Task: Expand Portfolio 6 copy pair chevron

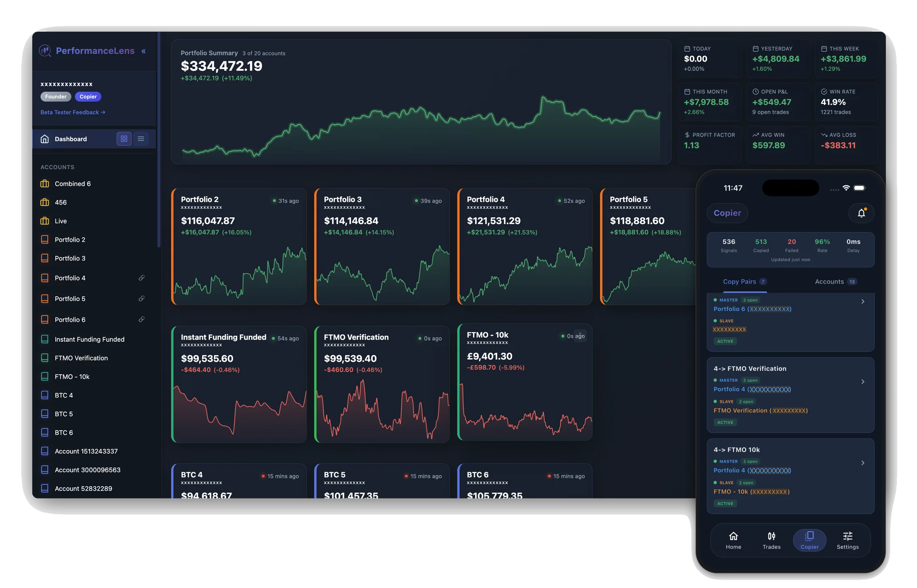Action: click(x=863, y=301)
